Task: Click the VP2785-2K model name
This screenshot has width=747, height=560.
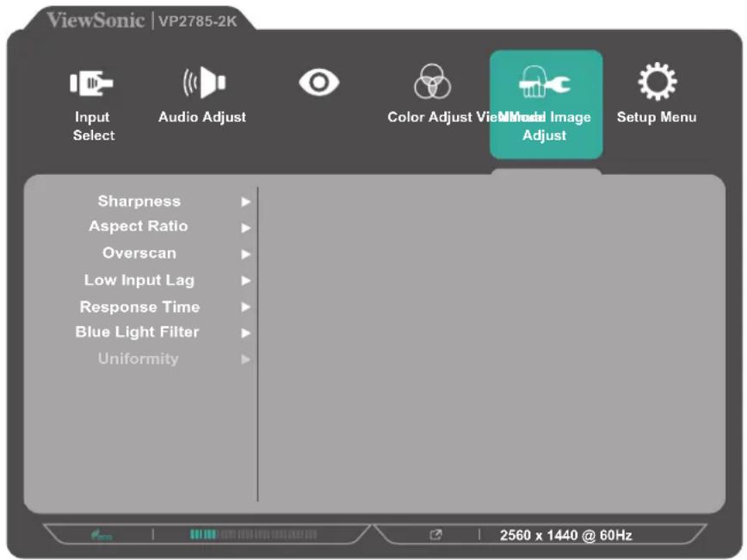Action: click(x=198, y=22)
